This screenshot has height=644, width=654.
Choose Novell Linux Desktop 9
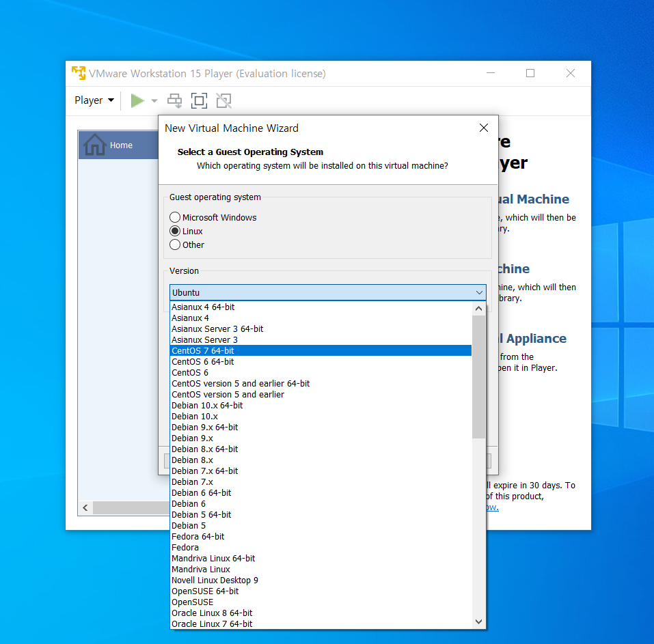321,580
